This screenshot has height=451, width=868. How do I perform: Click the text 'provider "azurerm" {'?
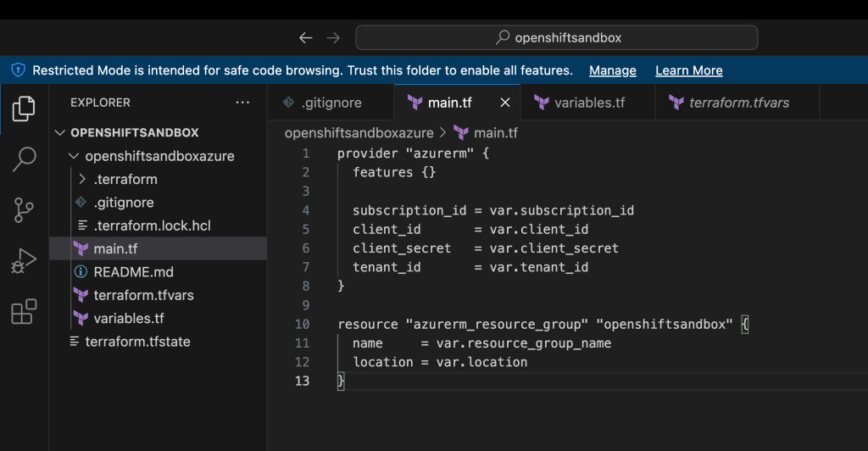click(413, 153)
